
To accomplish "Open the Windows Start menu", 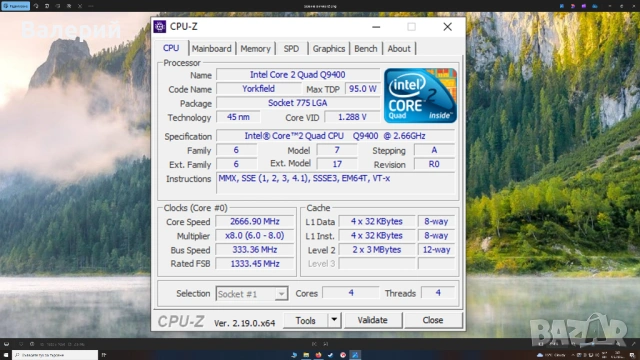I will point(6,355).
